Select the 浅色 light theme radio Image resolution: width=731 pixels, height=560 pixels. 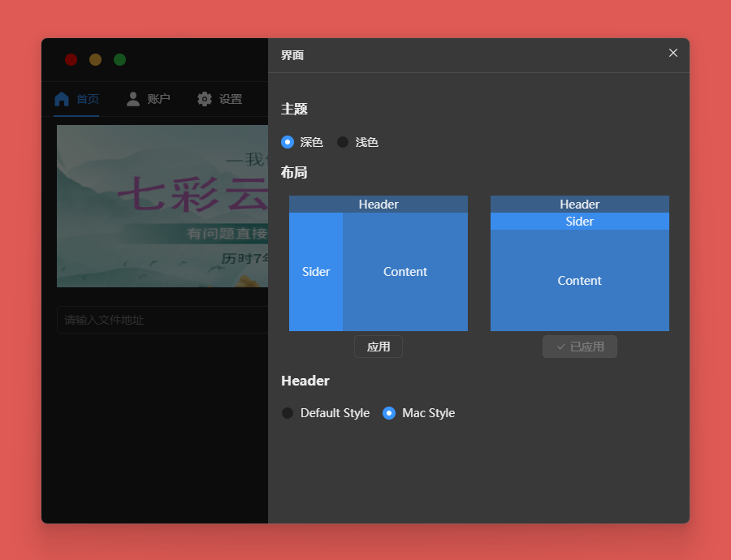[343, 142]
